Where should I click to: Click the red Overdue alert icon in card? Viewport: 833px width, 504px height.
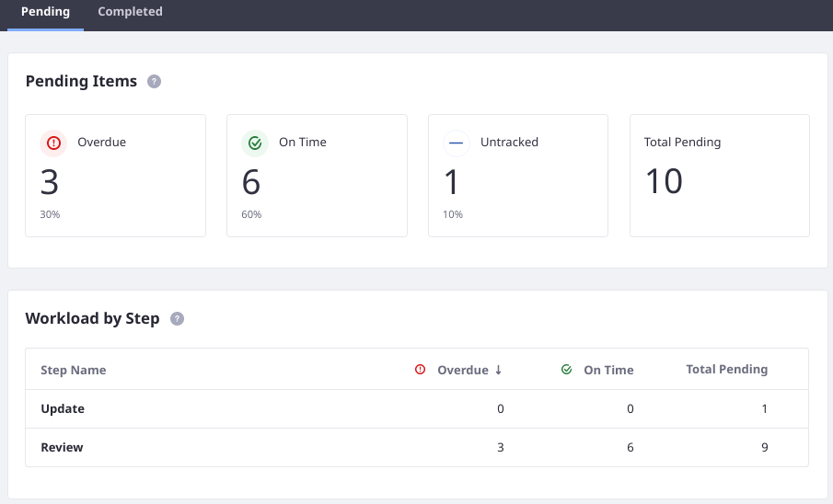click(53, 143)
